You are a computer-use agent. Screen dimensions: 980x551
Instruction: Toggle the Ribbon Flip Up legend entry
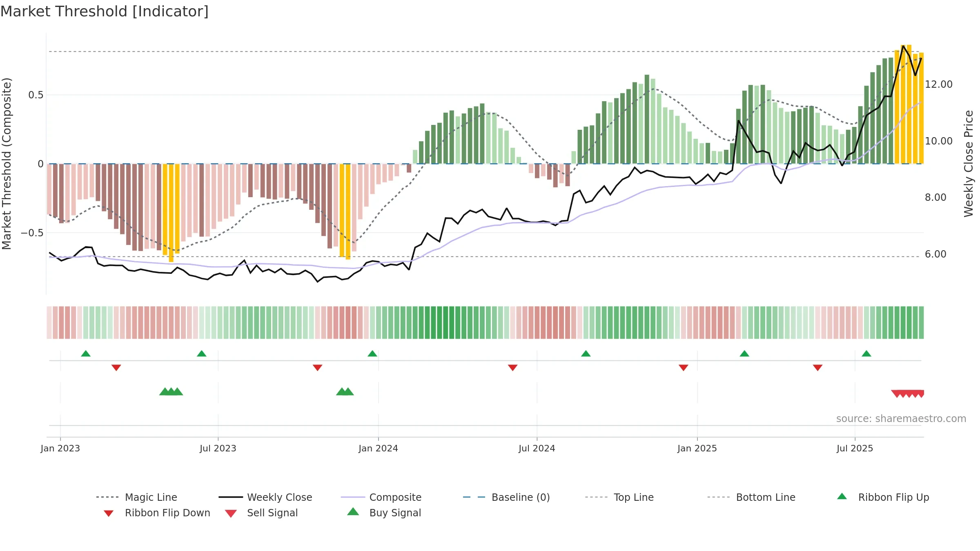(883, 497)
